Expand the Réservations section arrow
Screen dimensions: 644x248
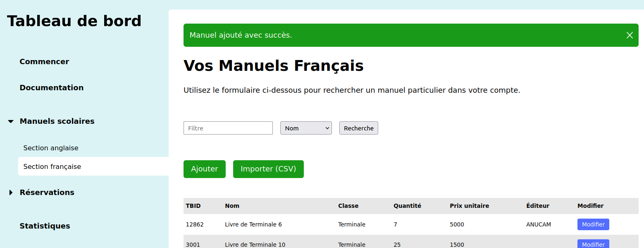point(11,193)
